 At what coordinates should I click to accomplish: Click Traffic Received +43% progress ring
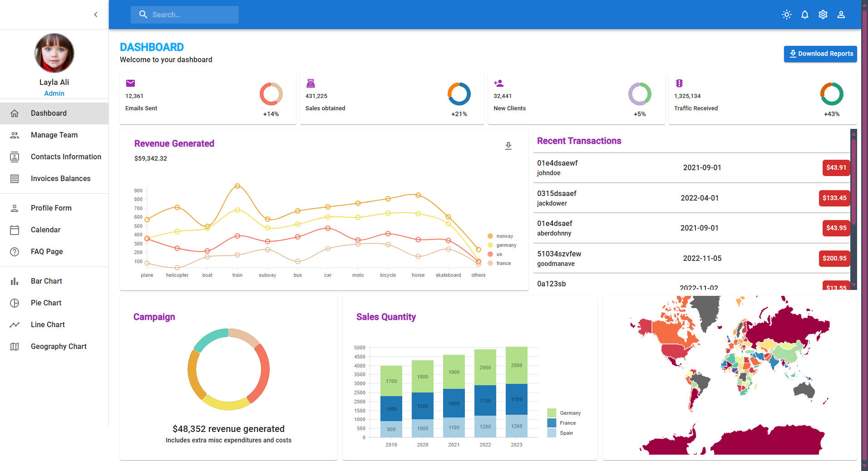[x=832, y=94]
